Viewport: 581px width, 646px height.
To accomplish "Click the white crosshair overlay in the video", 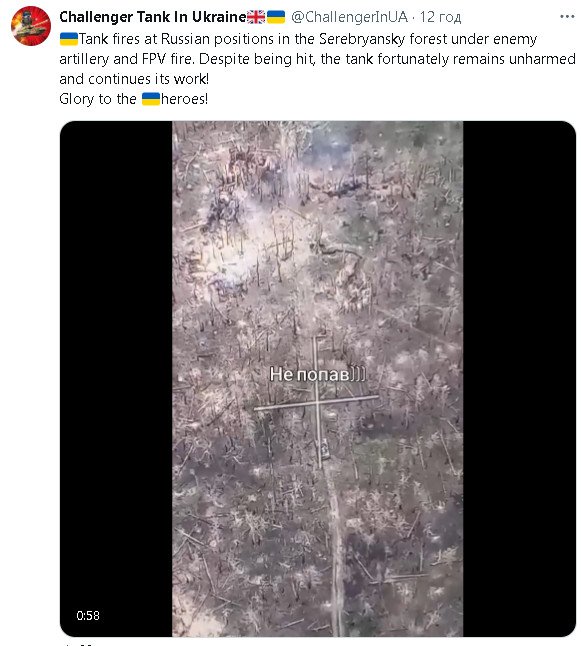I will point(316,402).
